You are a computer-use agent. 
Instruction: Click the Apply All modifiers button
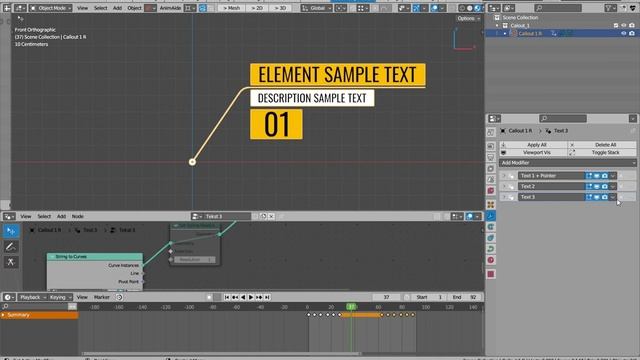[533, 145]
